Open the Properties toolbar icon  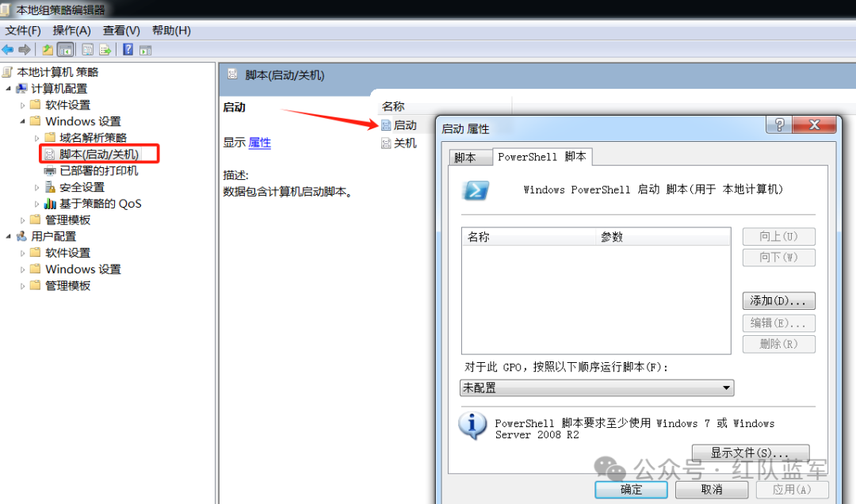87,50
